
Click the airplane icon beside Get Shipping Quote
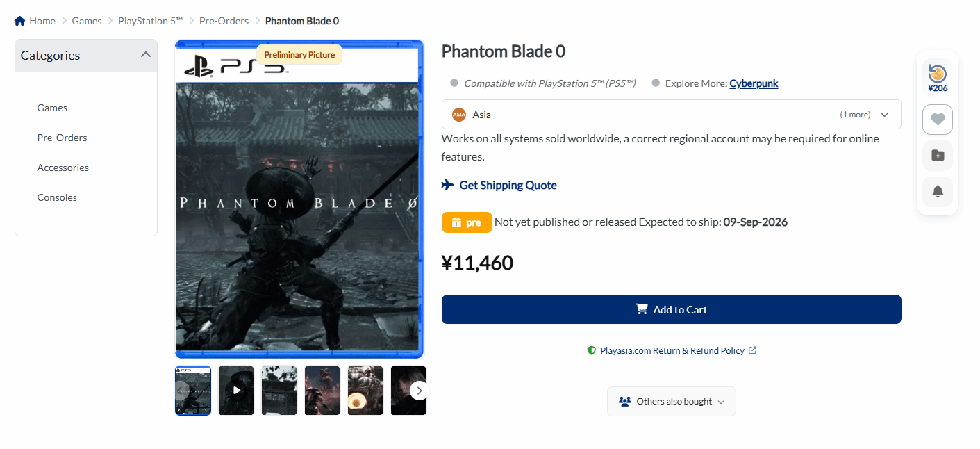(x=448, y=185)
